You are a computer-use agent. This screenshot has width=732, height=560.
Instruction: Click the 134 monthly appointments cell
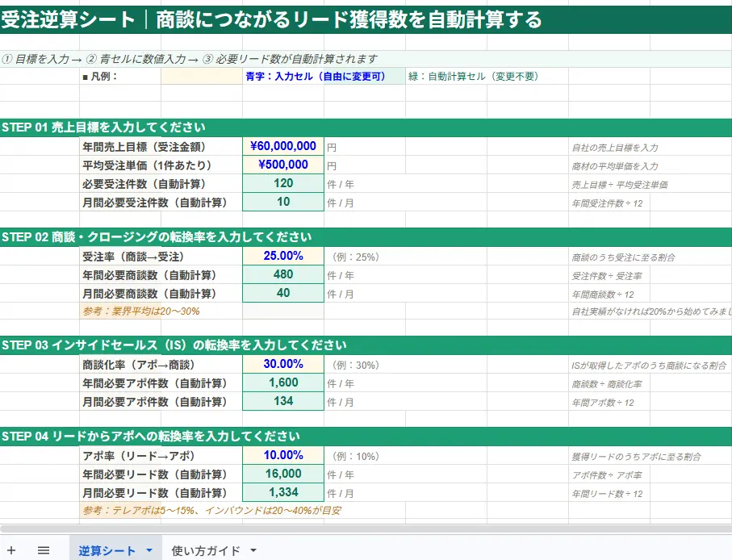pos(282,402)
